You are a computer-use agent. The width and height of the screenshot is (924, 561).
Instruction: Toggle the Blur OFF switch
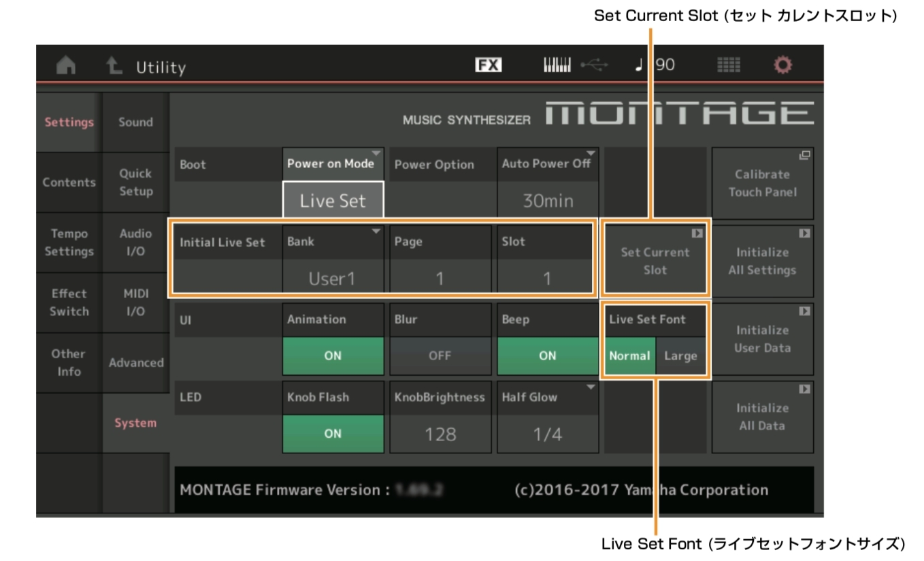440,355
